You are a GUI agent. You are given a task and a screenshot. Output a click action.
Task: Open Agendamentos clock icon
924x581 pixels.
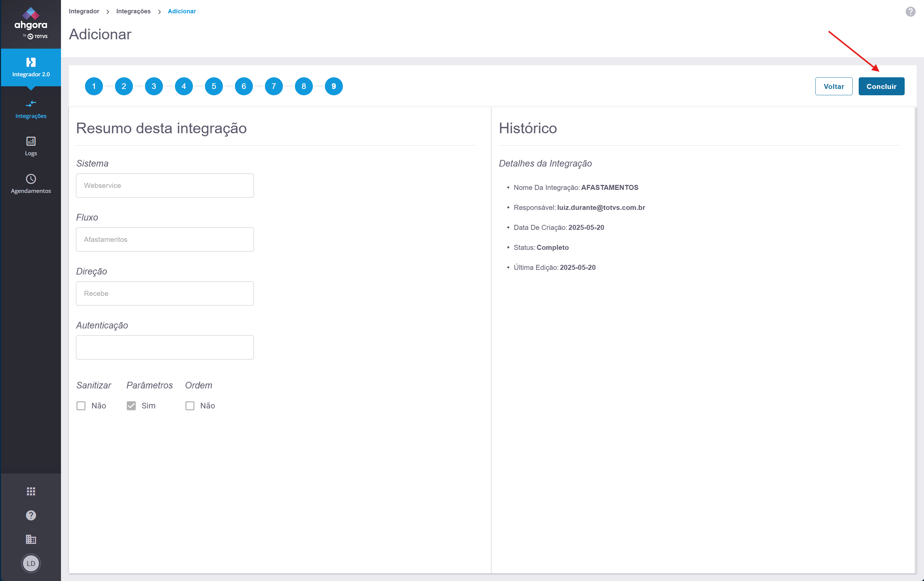(x=31, y=179)
